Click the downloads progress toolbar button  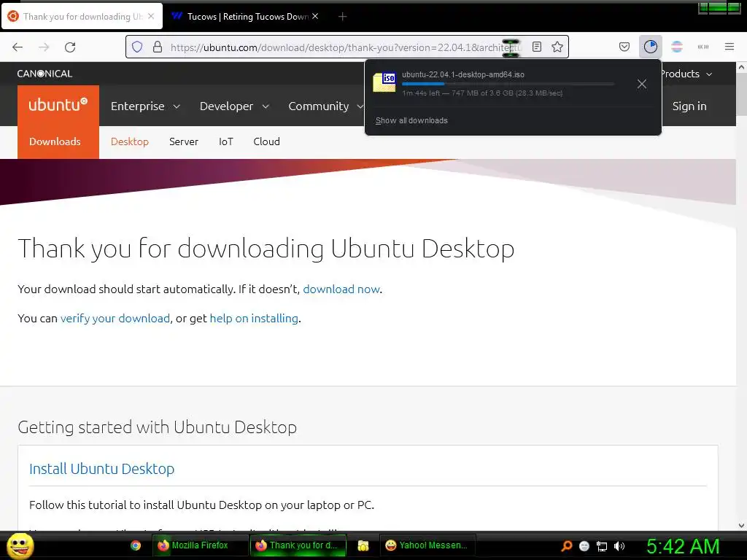coord(650,47)
